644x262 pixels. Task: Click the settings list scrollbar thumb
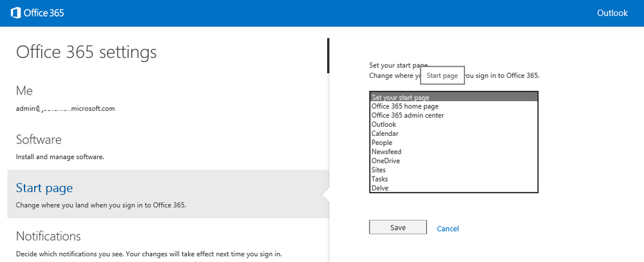tap(328, 55)
